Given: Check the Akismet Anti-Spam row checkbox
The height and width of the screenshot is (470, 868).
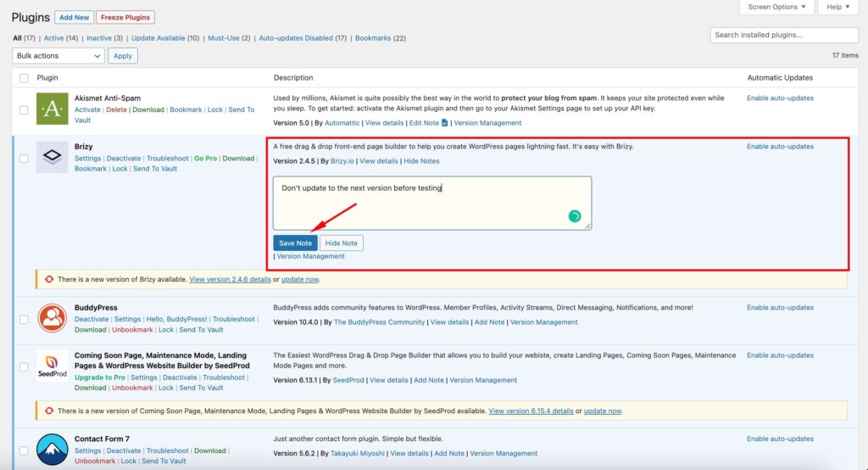Looking at the screenshot, I should point(24,109).
